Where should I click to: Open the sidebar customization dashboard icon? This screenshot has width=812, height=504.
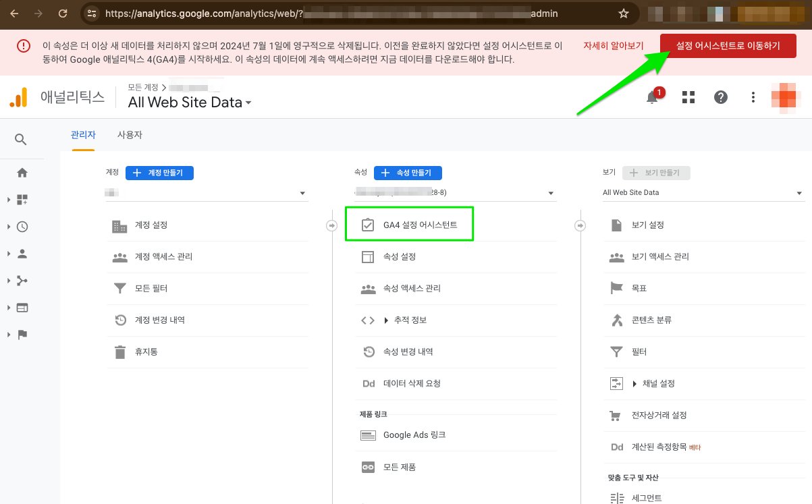click(22, 200)
